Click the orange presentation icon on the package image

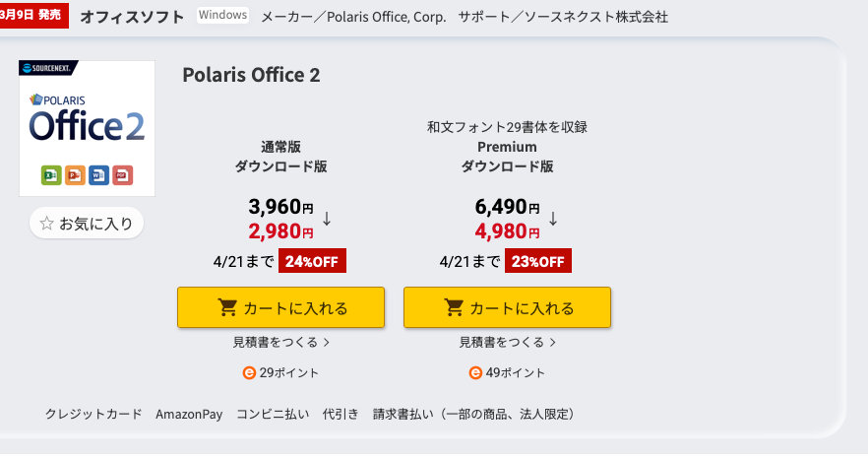pyautogui.click(x=75, y=175)
